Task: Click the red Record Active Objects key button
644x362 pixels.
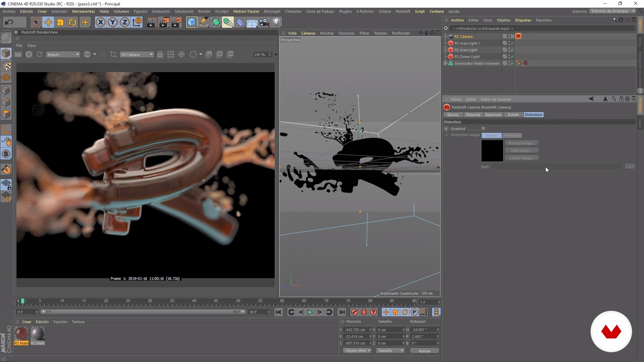Action: pyautogui.click(x=355, y=312)
